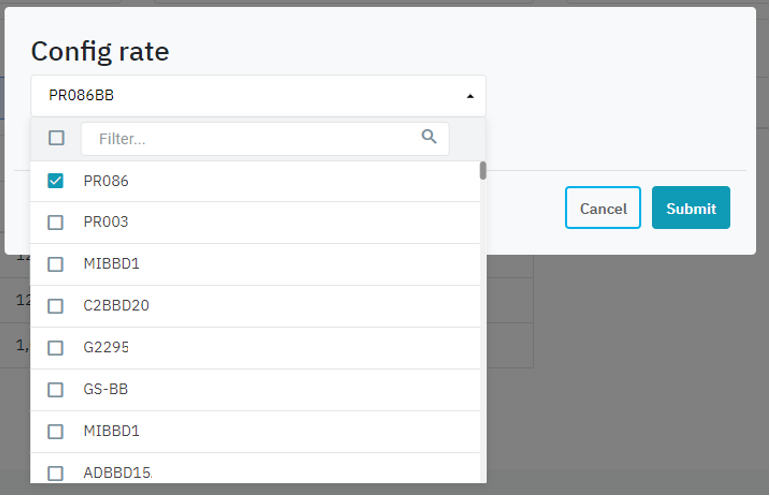Pick the GS-BB entry text
The image size is (770, 497).
tap(106, 390)
